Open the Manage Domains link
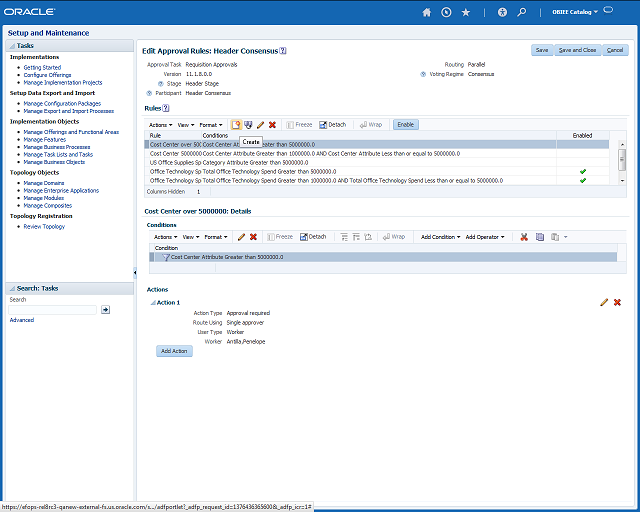The image size is (640, 512). click(x=44, y=183)
